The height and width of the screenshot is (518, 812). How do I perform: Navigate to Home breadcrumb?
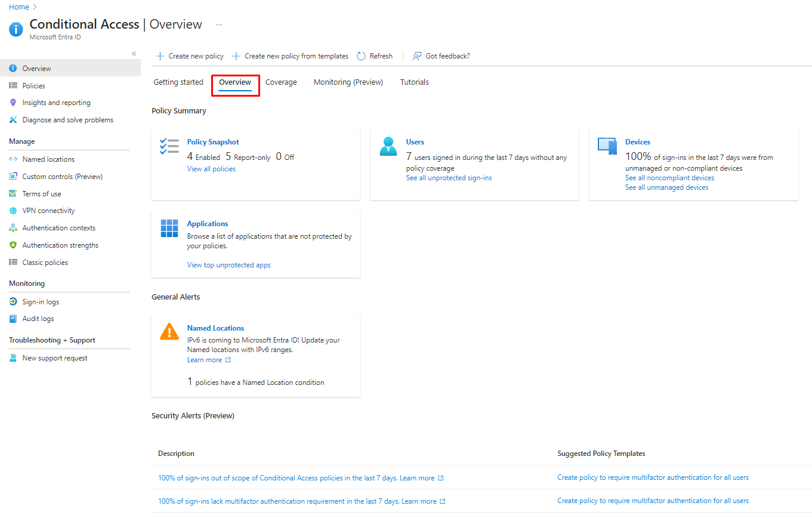tap(19, 7)
